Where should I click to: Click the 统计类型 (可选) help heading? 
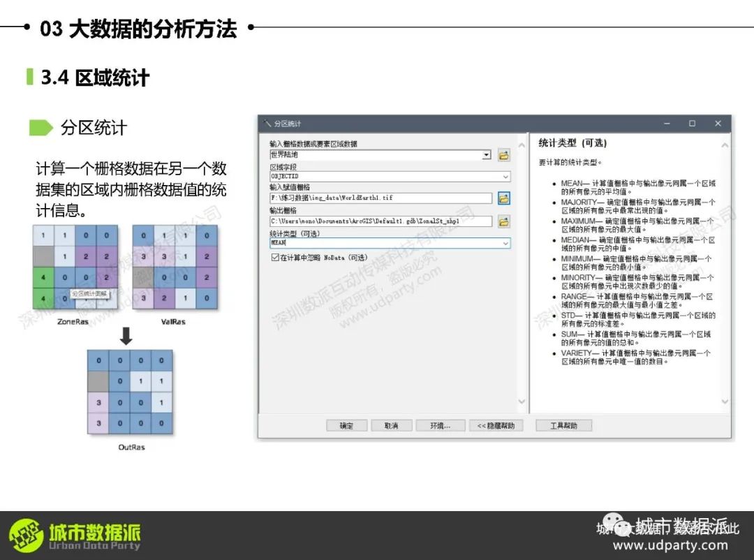tap(572, 143)
